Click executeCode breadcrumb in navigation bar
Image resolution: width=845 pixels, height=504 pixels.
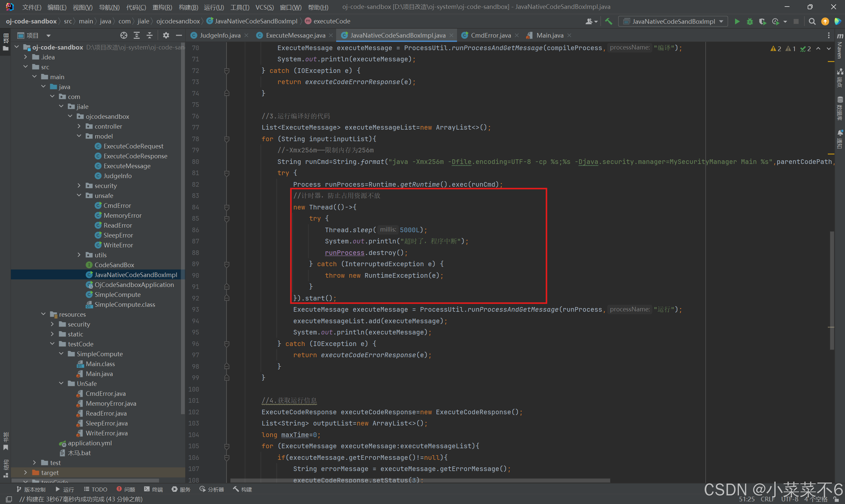[x=332, y=21]
